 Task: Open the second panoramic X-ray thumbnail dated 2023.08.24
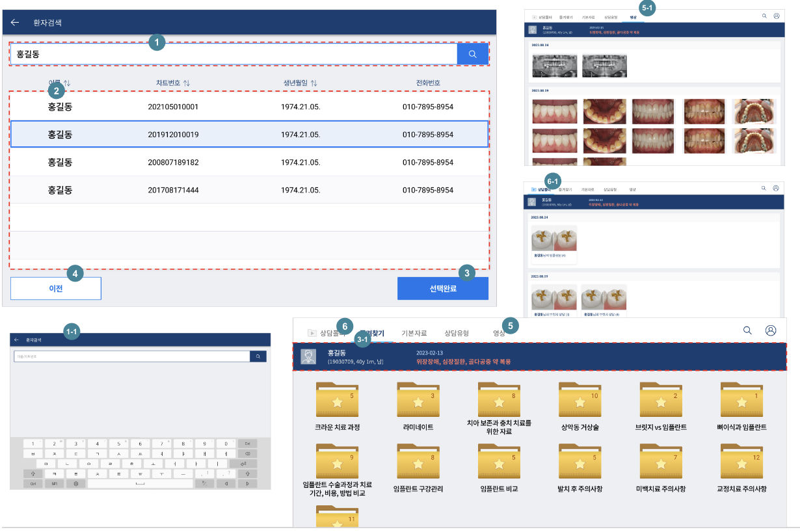coord(604,65)
